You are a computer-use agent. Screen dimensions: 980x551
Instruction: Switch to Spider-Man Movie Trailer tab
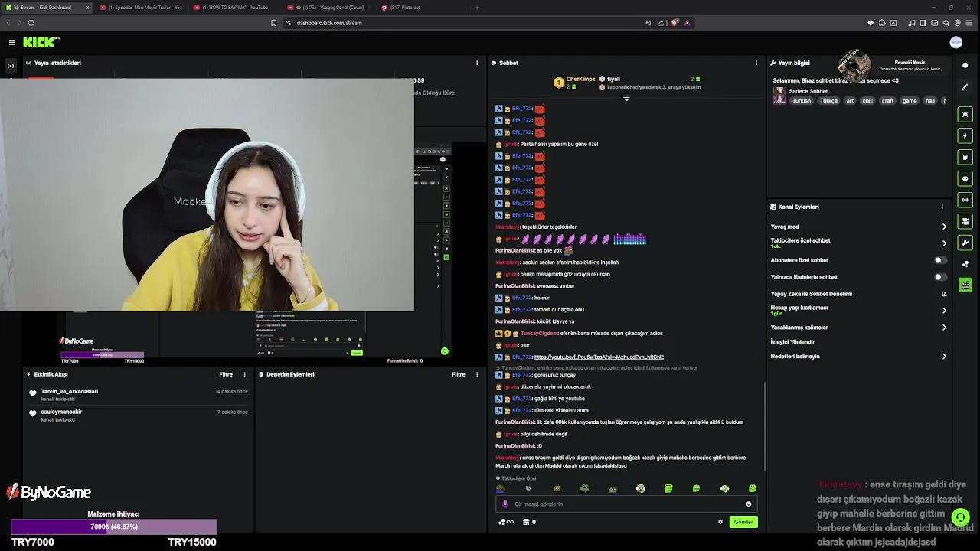pos(140,8)
